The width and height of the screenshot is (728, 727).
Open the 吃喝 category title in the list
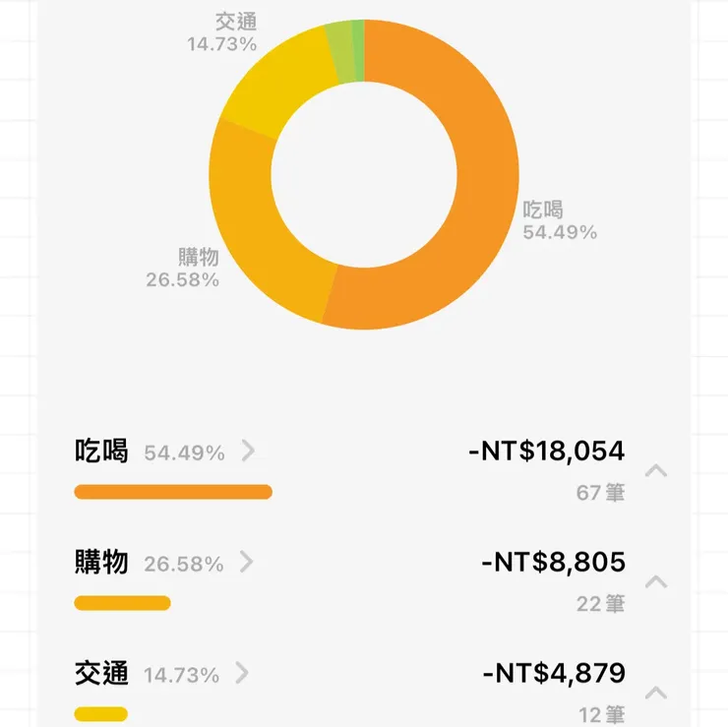(x=101, y=452)
